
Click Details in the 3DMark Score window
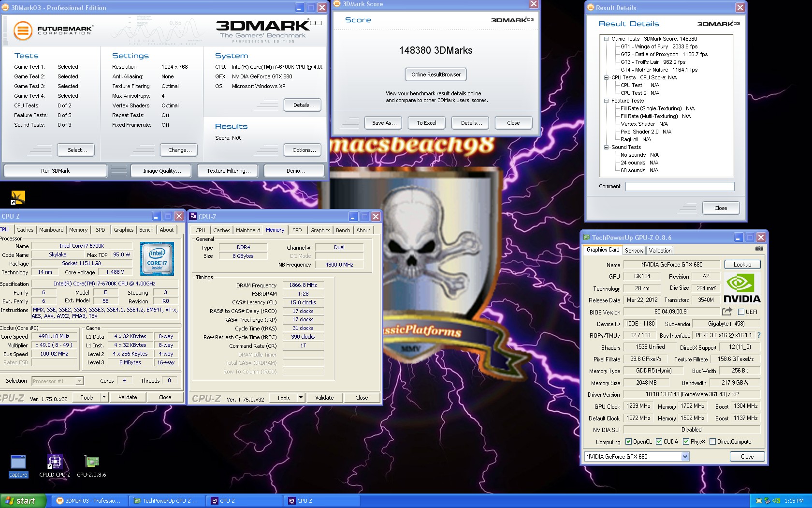(x=471, y=123)
